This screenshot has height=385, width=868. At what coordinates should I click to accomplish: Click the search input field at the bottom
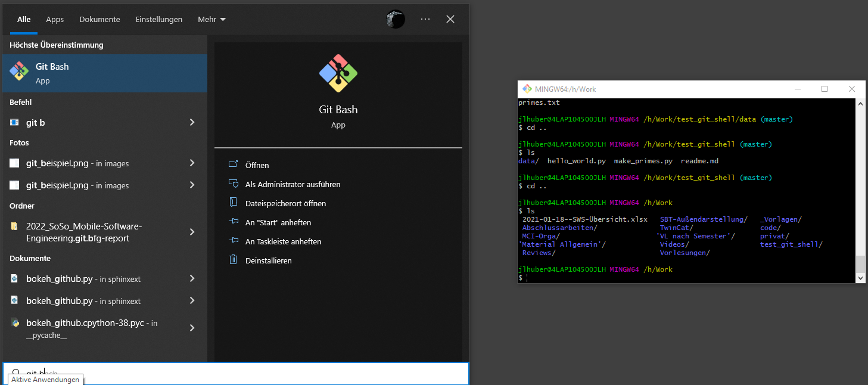click(238, 372)
